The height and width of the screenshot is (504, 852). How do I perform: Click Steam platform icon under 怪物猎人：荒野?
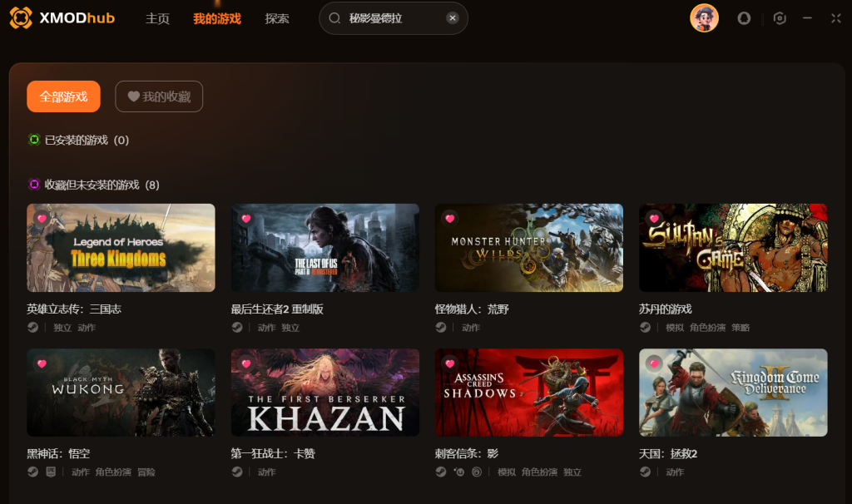pyautogui.click(x=441, y=327)
